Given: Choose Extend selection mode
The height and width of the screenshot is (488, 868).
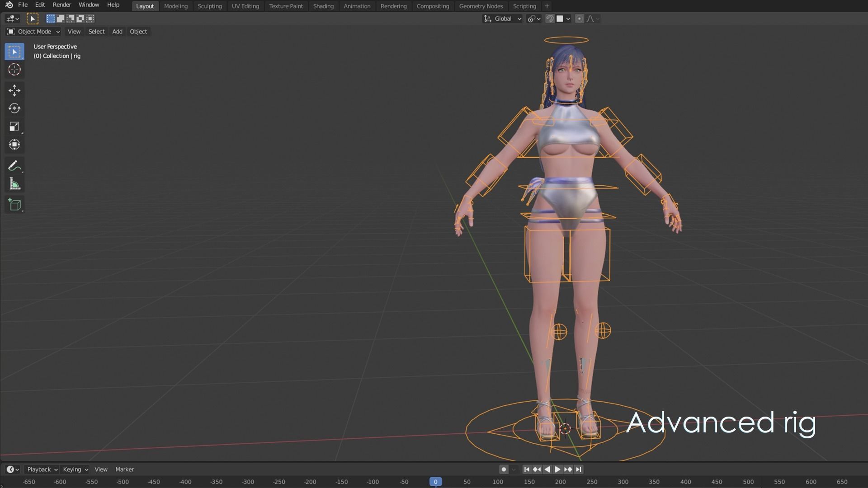Looking at the screenshot, I should click(61, 19).
